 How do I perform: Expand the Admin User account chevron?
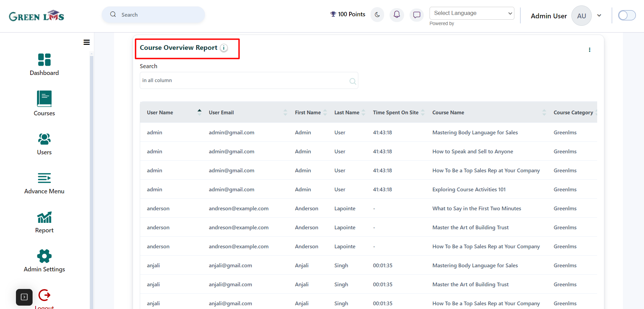599,16
